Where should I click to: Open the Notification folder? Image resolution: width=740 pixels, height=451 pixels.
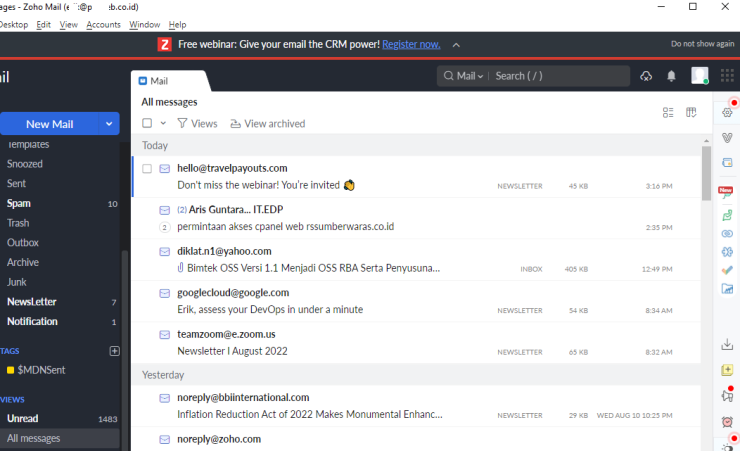[x=32, y=321]
